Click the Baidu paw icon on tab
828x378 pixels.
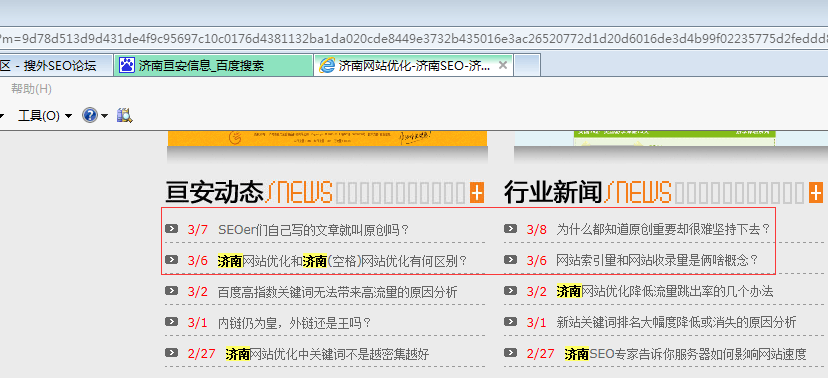(127, 65)
